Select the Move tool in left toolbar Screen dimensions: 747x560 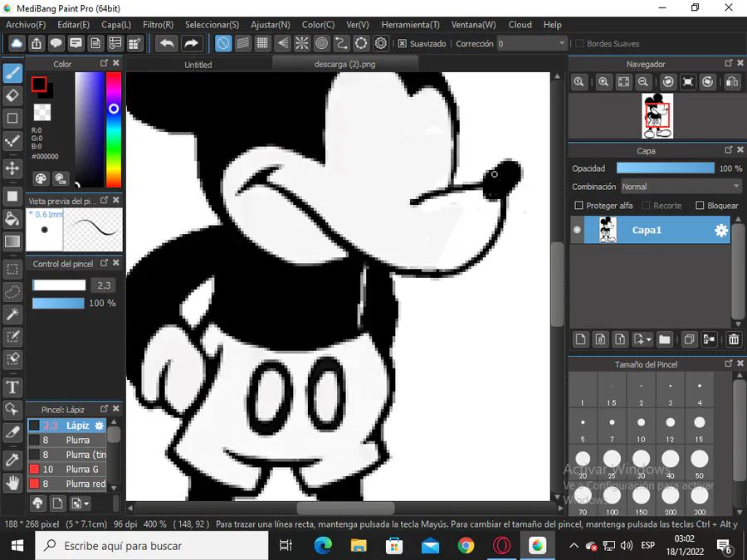pos(12,168)
